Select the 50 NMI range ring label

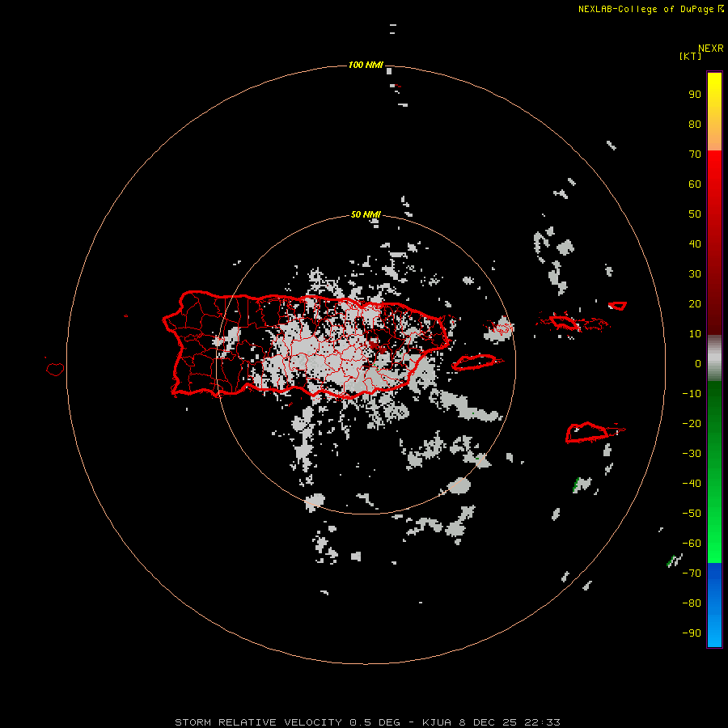[x=366, y=214]
